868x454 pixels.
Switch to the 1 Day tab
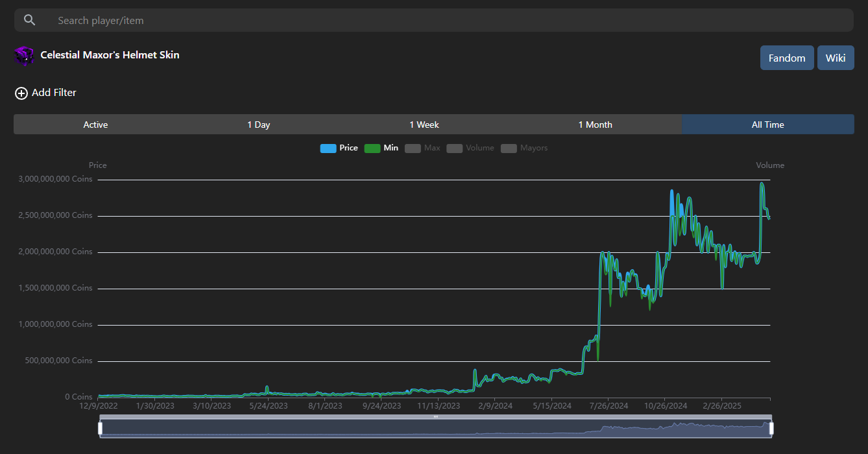coord(259,125)
